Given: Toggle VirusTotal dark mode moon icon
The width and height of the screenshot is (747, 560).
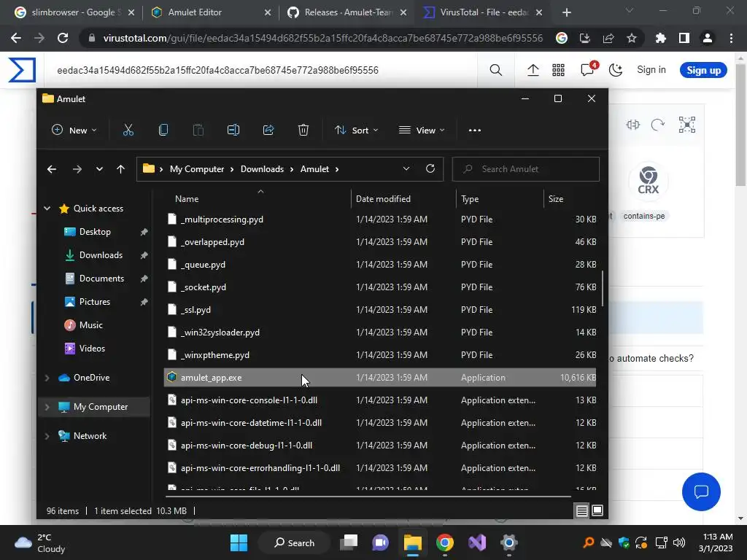Looking at the screenshot, I should click(x=616, y=71).
